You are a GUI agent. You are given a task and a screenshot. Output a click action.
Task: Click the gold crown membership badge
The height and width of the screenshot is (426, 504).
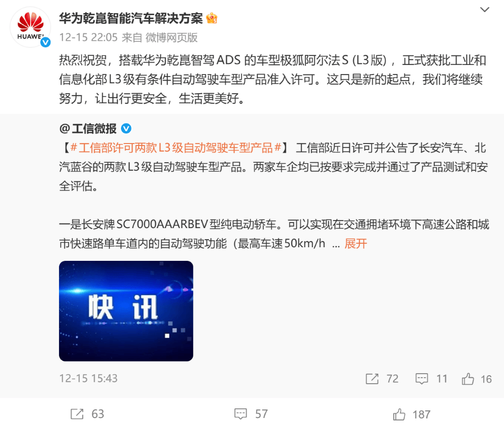pyautogui.click(x=212, y=18)
